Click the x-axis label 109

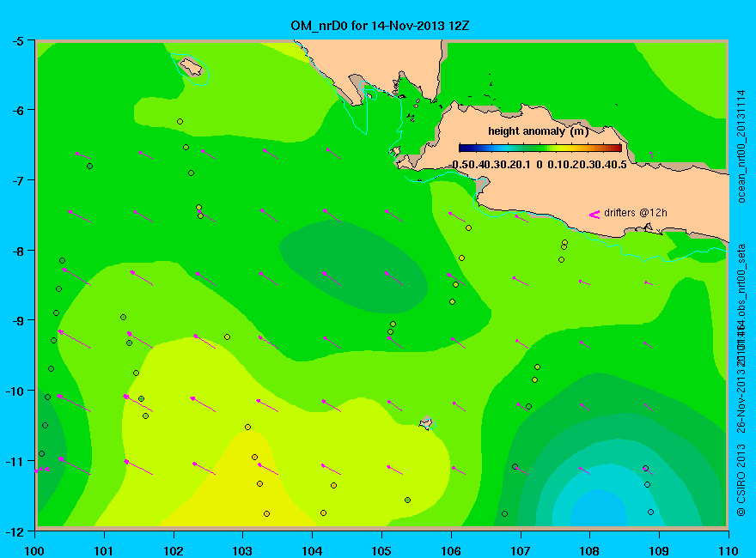(x=660, y=551)
